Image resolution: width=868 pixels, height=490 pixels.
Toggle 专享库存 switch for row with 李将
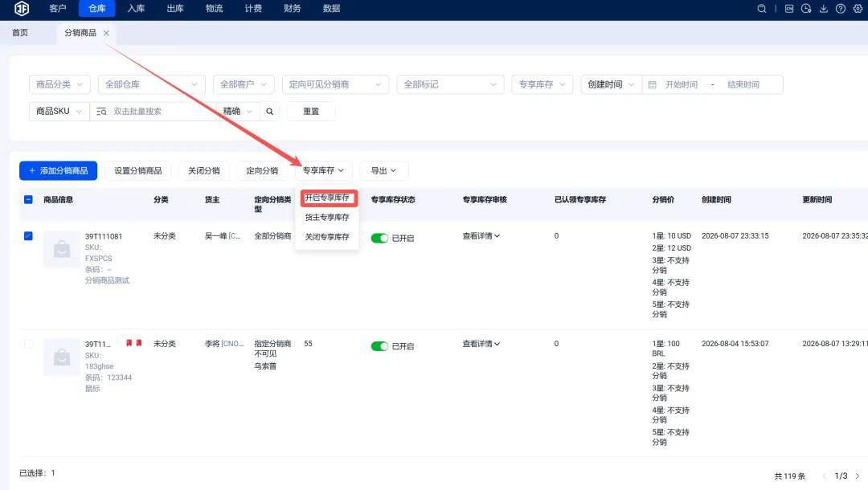pos(379,346)
